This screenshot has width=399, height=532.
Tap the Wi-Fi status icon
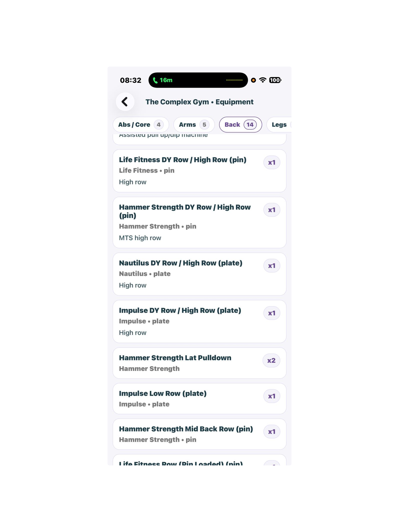263,80
